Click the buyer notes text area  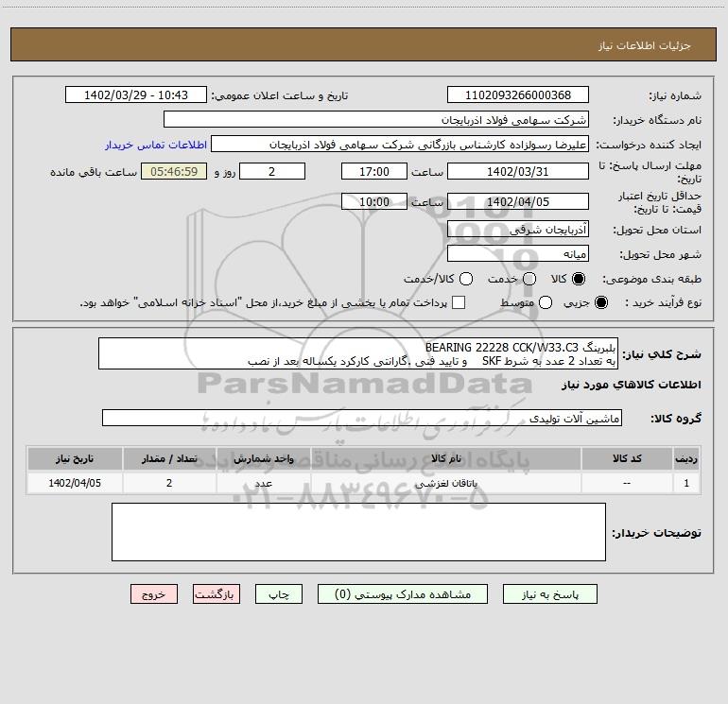[359, 532]
